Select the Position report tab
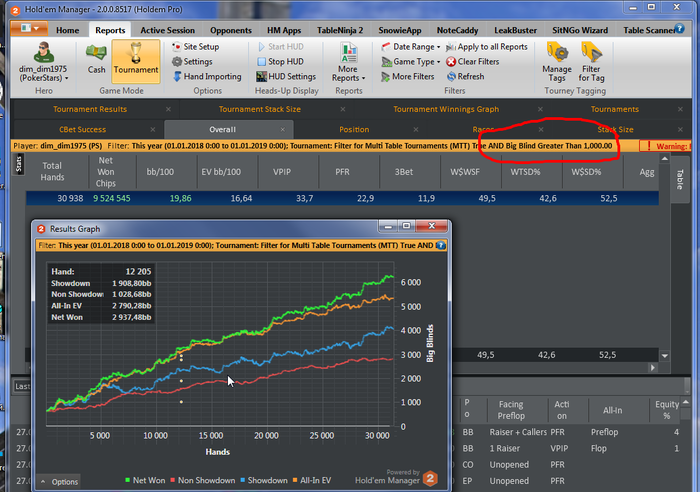Screen dimensions: 700x492 point(354,129)
